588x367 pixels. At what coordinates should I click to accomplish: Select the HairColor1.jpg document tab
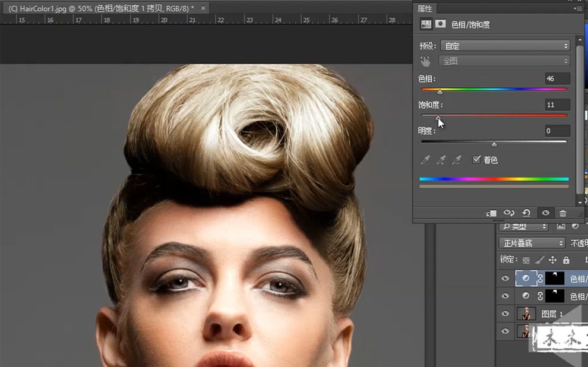click(101, 8)
